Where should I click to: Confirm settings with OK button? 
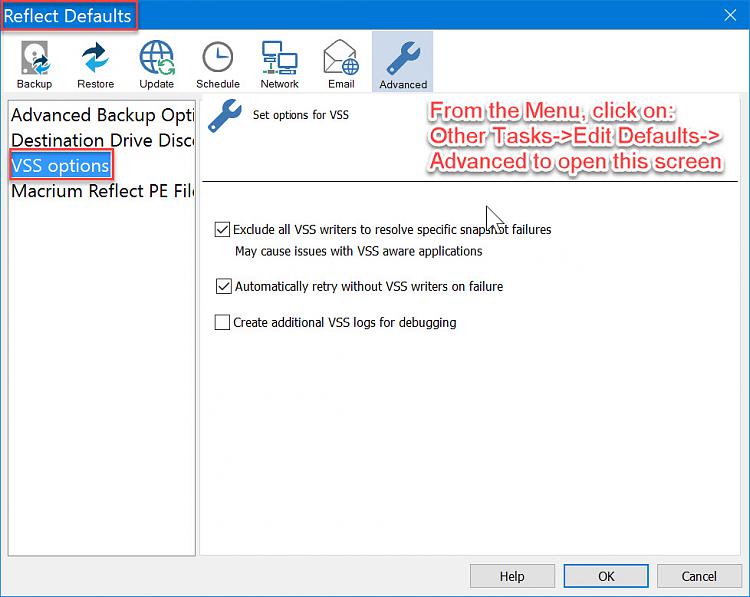coord(606,576)
